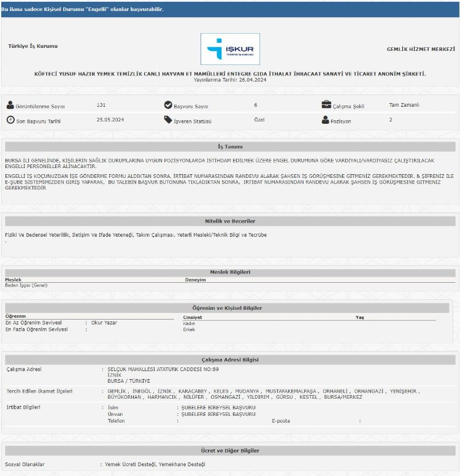Click the Öğrenim ve Kişisel Bilgiler header

[x=230, y=307]
